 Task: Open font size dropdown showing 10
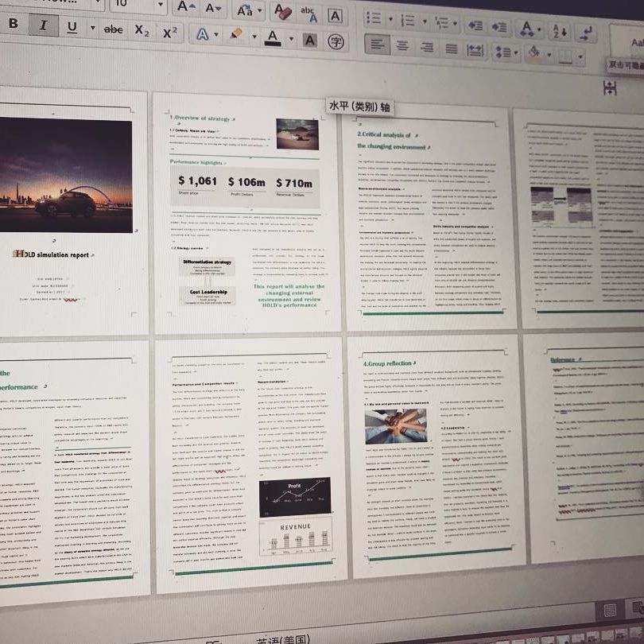click(x=161, y=5)
